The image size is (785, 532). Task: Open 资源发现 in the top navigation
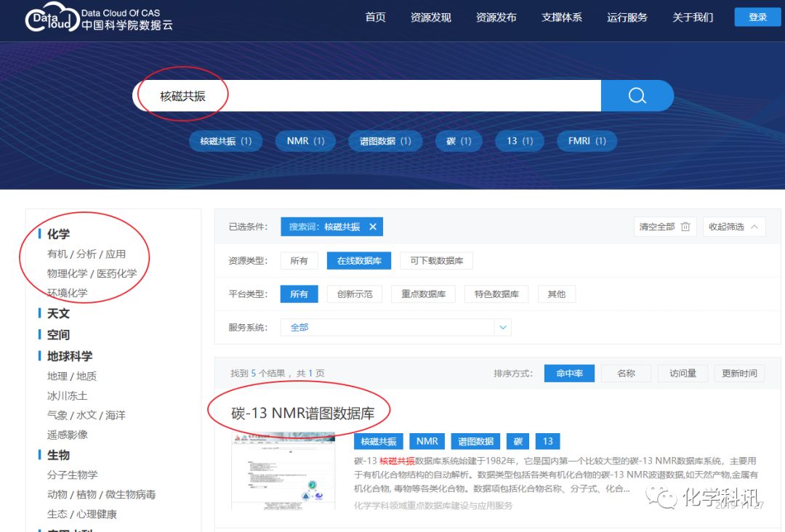pos(430,17)
